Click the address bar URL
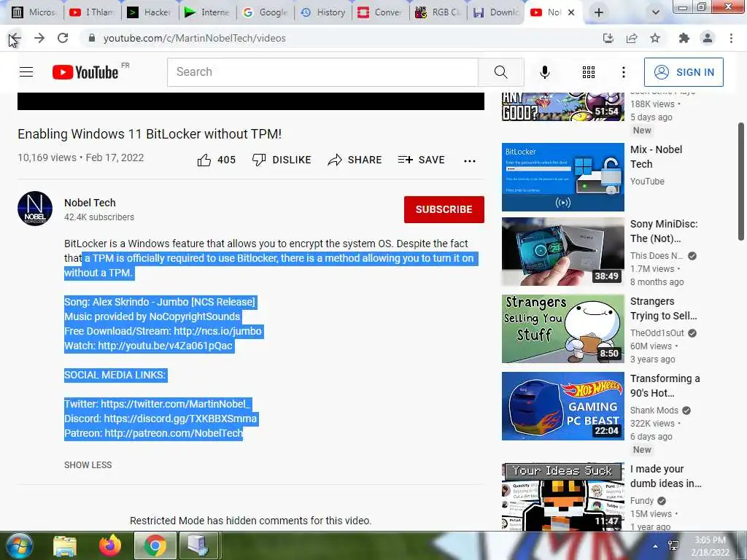Viewport: 747px width, 560px height. point(194,38)
